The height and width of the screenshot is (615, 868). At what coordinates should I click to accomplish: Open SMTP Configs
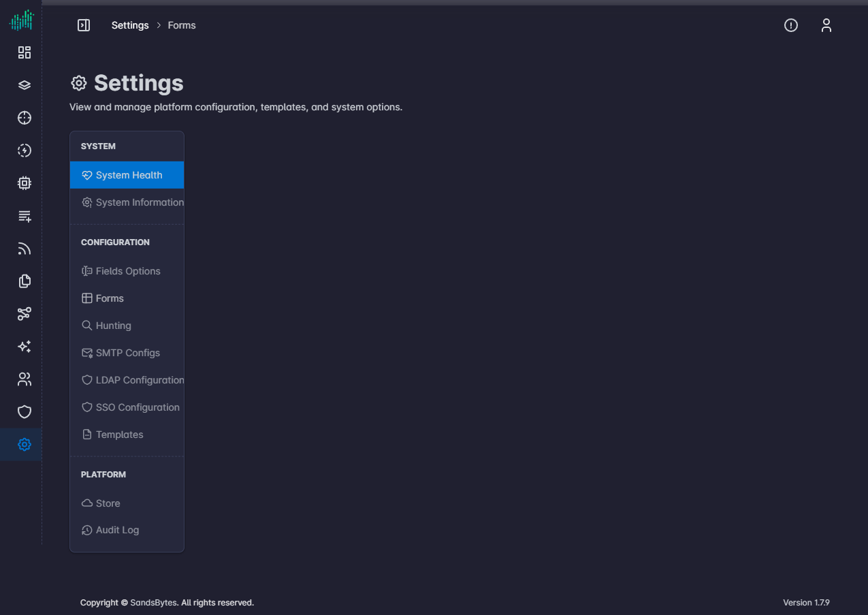[127, 353]
